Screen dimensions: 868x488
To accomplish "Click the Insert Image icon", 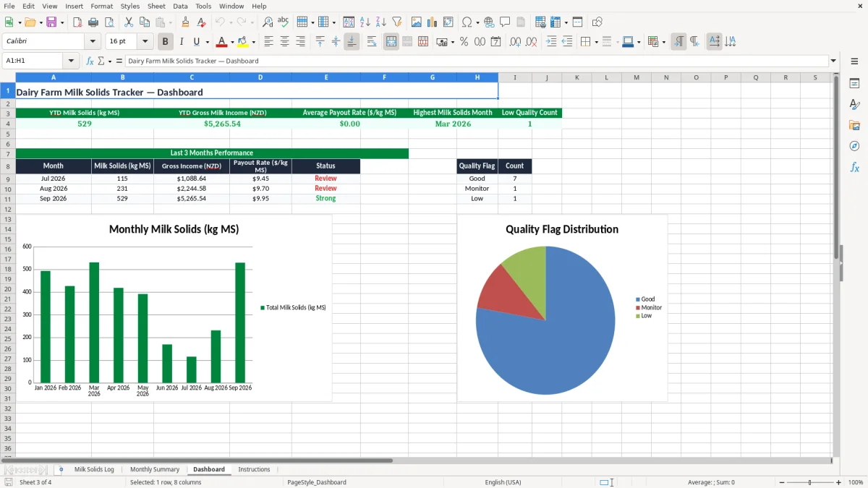I will (x=417, y=22).
